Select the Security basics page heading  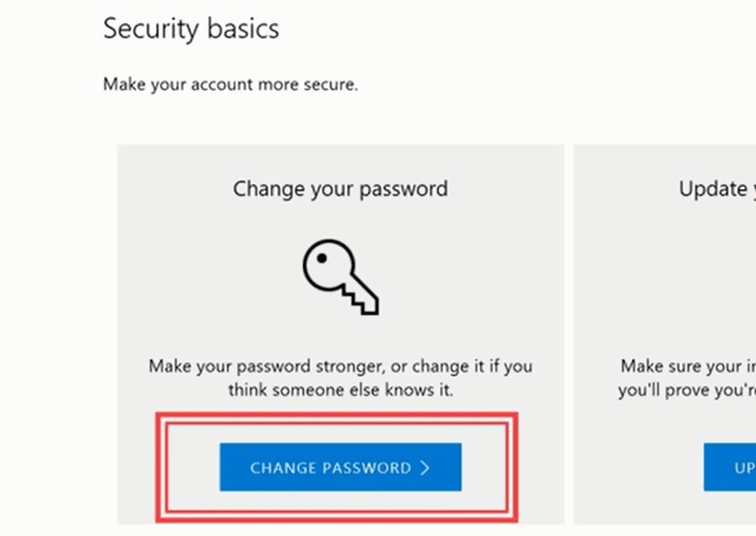(191, 29)
